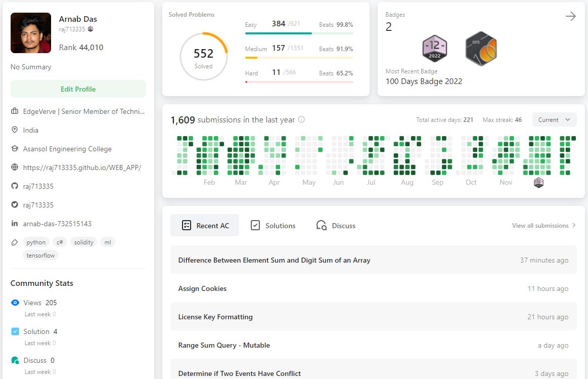
Task: Click the tag icon beside skill tags
Action: (15, 242)
